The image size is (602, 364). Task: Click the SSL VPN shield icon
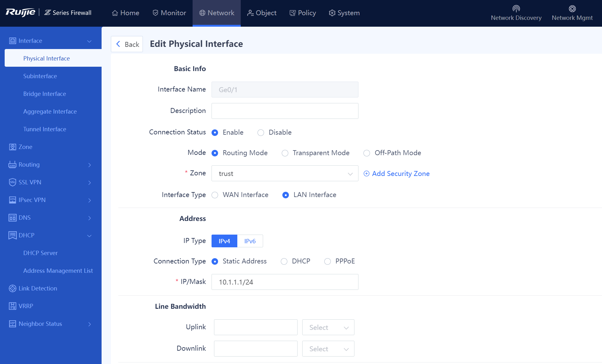[x=12, y=182]
